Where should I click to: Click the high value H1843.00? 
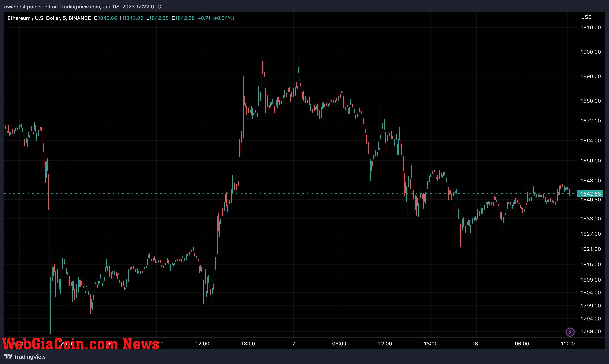(x=132, y=18)
